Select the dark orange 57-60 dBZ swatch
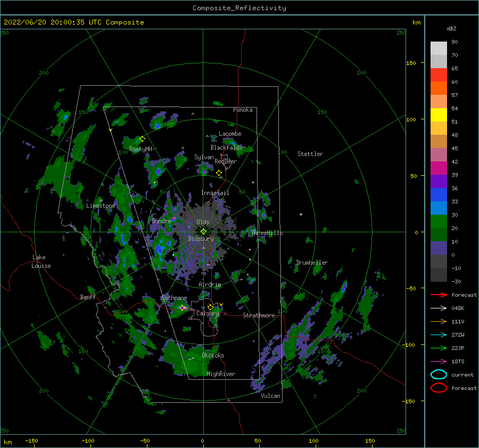 [x=439, y=88]
